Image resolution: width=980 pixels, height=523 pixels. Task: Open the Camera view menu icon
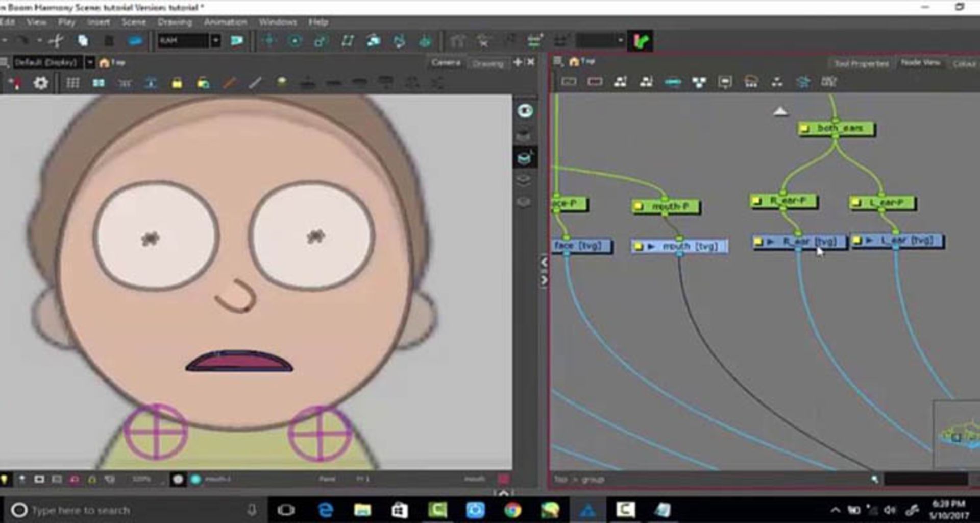pyautogui.click(x=4, y=63)
